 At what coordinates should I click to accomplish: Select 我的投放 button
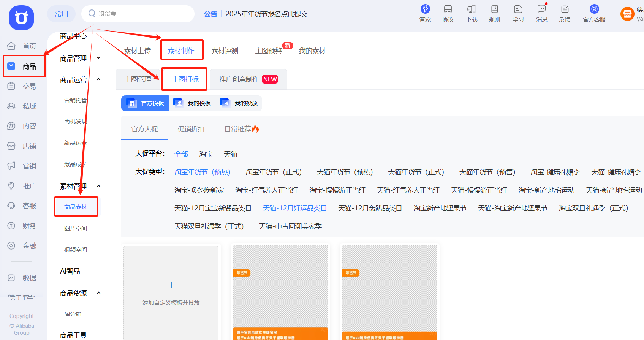[x=239, y=103]
